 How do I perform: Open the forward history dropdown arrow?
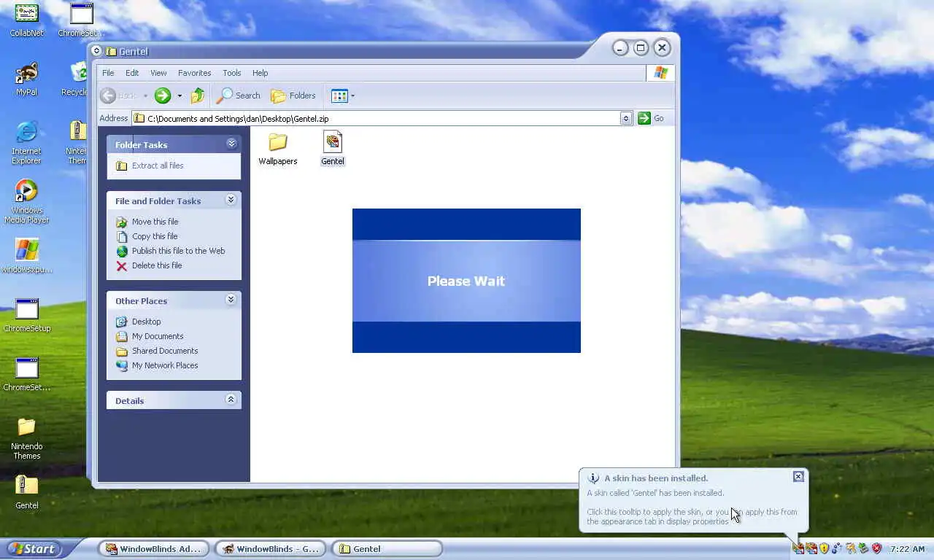click(x=180, y=96)
